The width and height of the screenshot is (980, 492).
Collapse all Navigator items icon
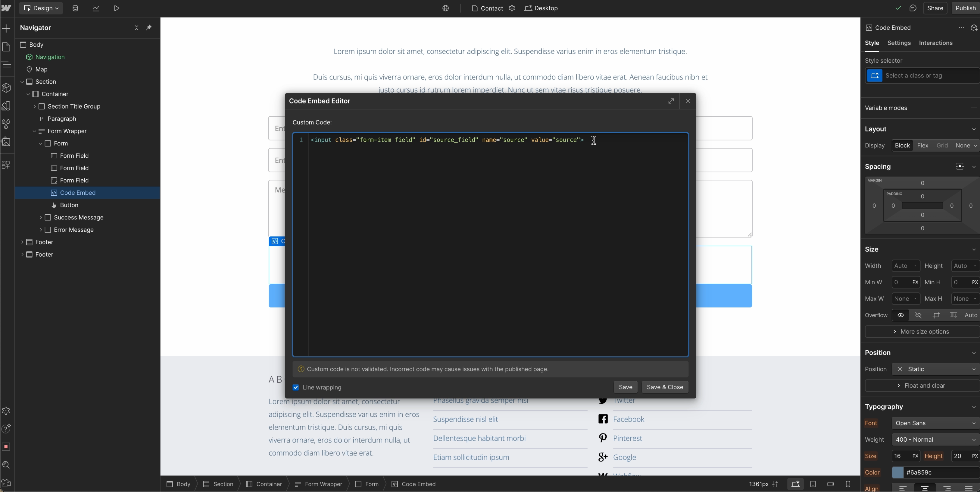pos(136,27)
